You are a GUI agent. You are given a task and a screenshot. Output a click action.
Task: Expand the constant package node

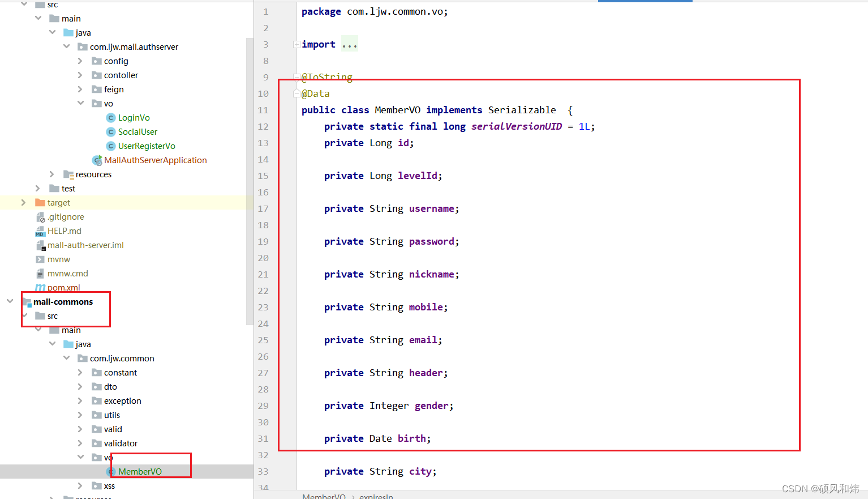click(x=80, y=372)
